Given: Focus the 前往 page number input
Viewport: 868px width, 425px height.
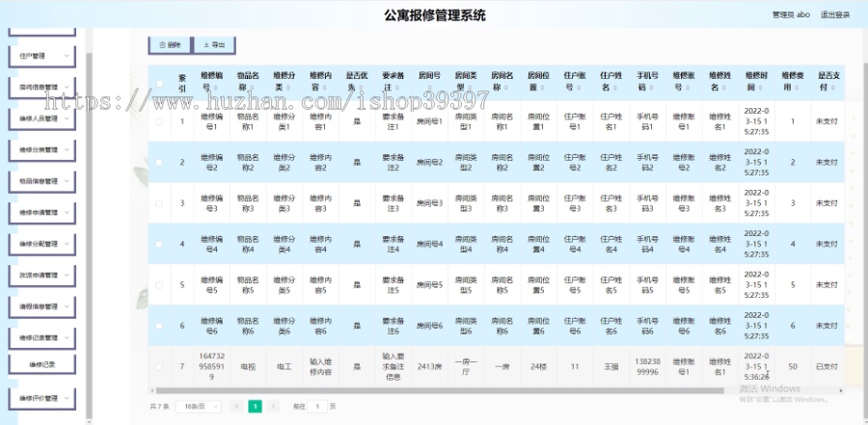Looking at the screenshot, I should click(x=317, y=406).
